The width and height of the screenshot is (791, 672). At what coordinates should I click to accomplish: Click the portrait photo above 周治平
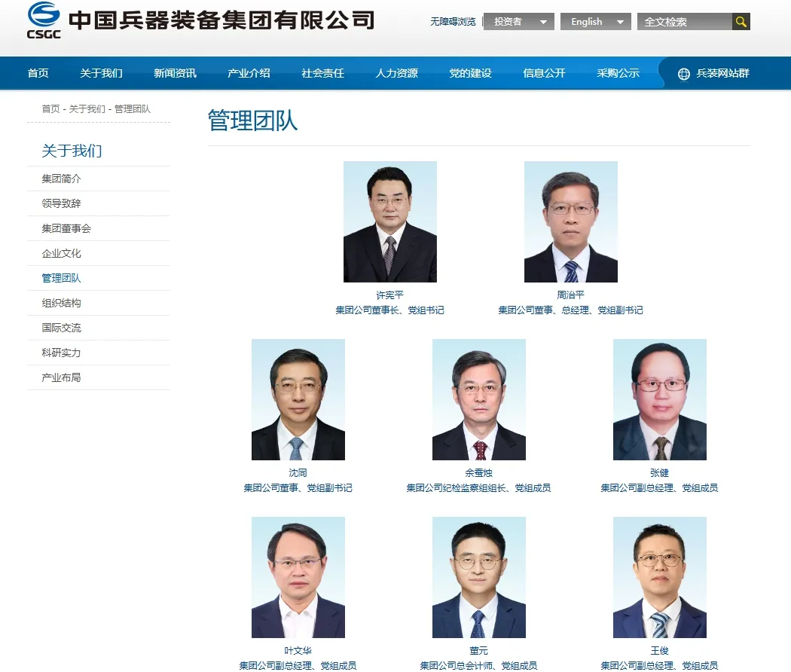[570, 221]
